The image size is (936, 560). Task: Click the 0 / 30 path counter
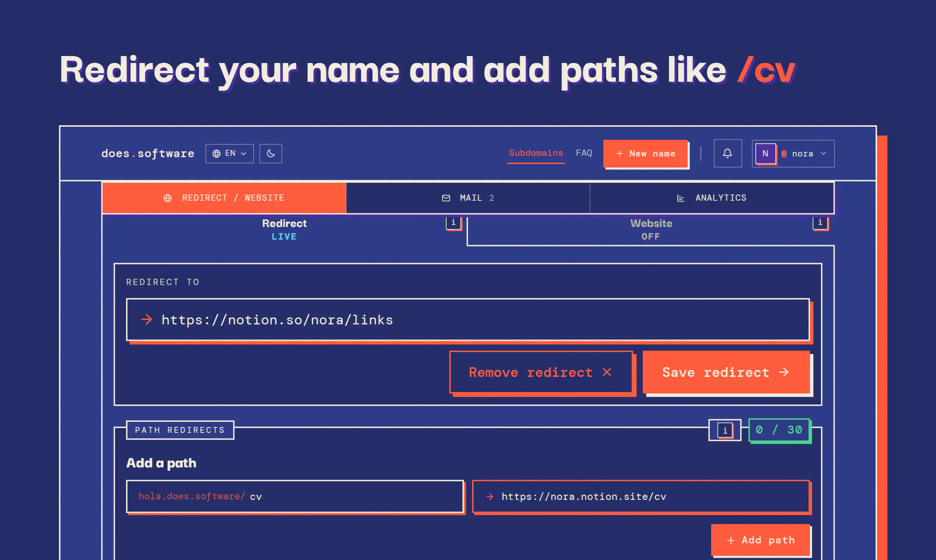pyautogui.click(x=779, y=430)
